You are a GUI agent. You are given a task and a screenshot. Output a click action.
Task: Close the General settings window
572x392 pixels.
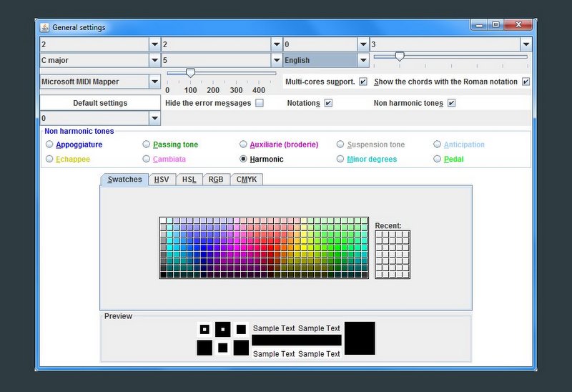tap(518, 25)
